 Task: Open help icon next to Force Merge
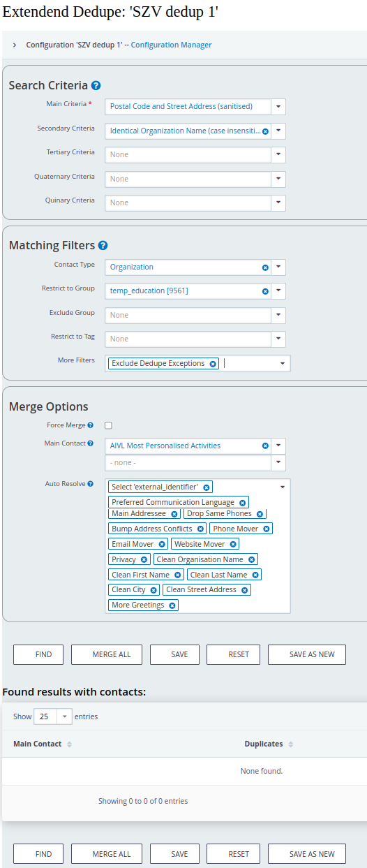(91, 425)
